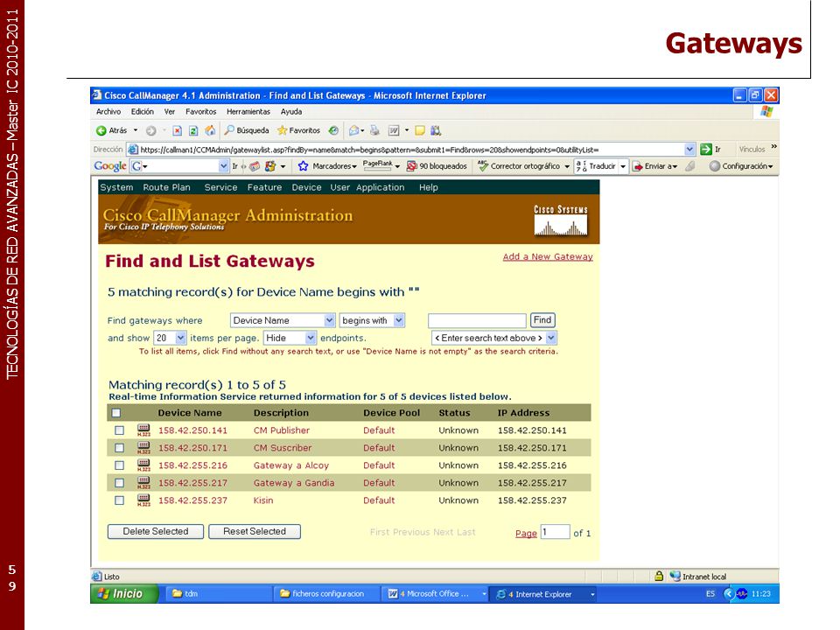Open Favoritos star toolbar button
This screenshot has width=840, height=630.
(x=298, y=130)
